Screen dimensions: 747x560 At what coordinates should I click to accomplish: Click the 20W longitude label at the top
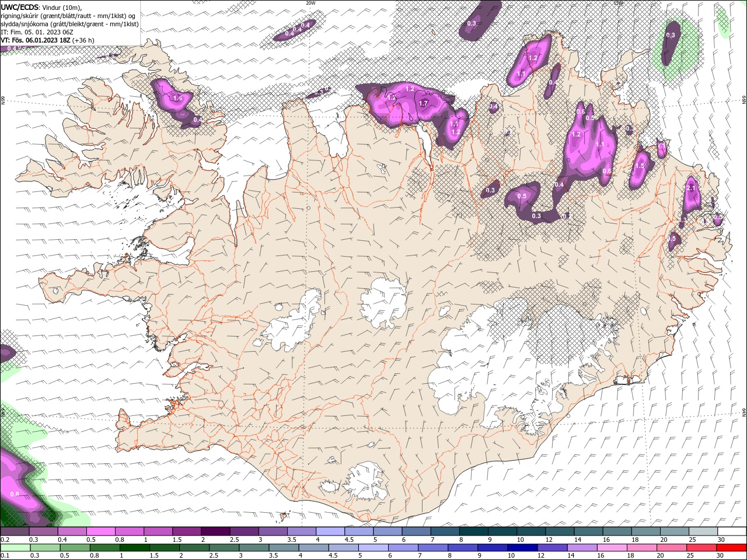[310, 3]
